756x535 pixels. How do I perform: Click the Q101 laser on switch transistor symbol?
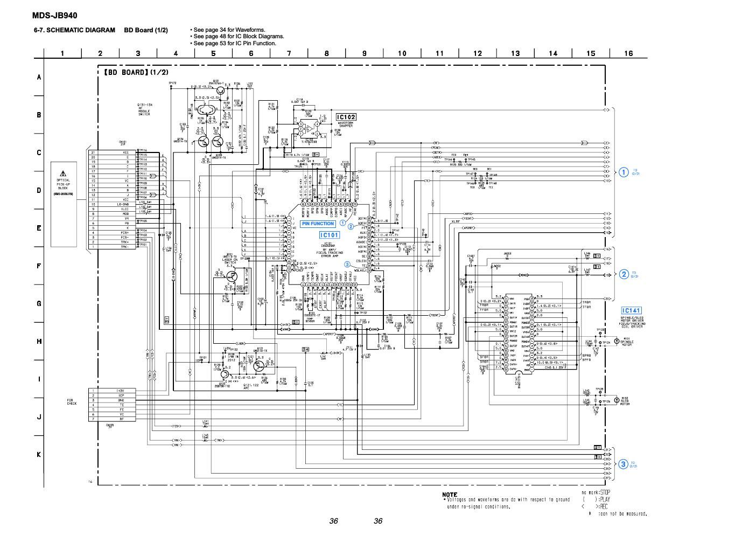coord(232,275)
